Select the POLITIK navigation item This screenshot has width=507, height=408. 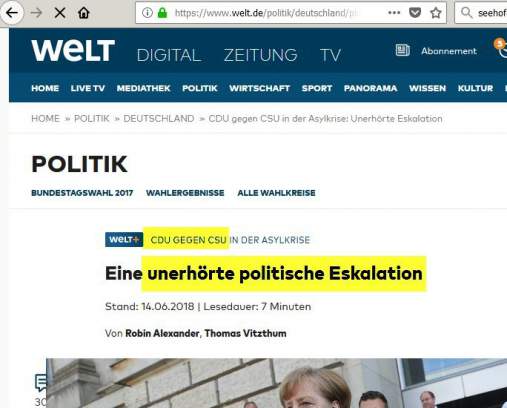200,88
